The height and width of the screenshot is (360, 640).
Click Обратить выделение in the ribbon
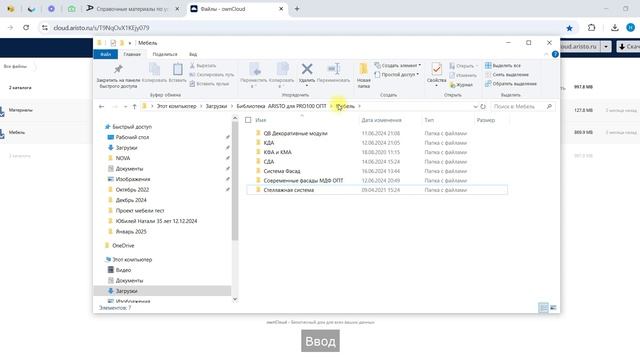[511, 84]
